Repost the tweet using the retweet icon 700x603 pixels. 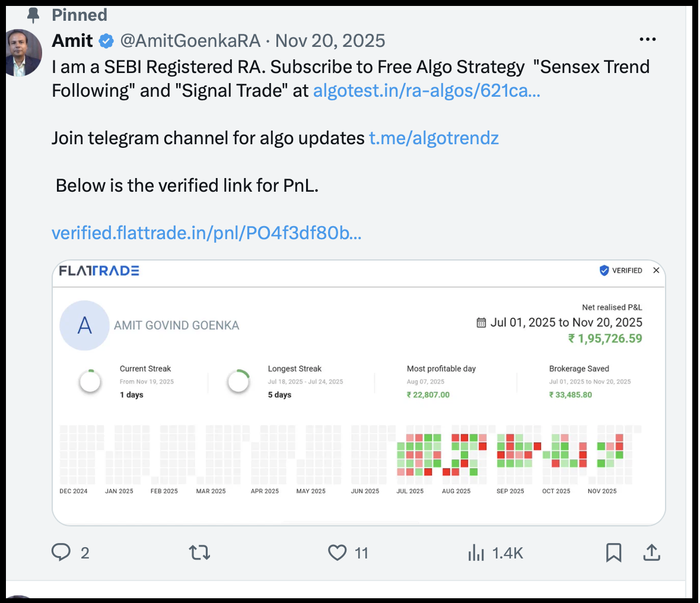199,553
